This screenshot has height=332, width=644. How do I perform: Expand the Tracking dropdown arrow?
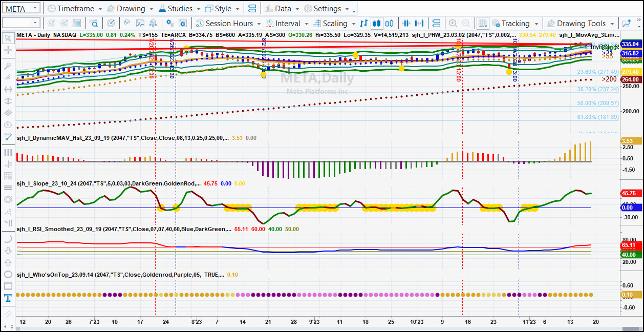[536, 24]
